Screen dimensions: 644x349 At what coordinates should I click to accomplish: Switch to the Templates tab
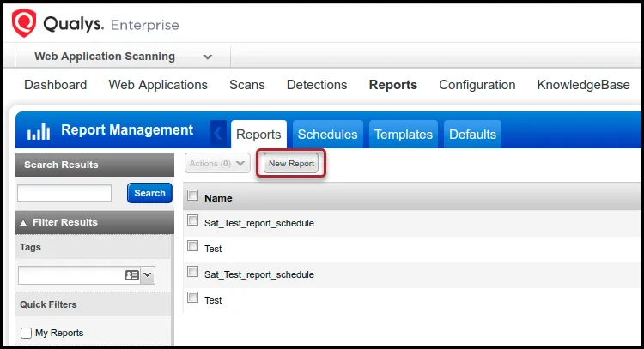coord(404,135)
